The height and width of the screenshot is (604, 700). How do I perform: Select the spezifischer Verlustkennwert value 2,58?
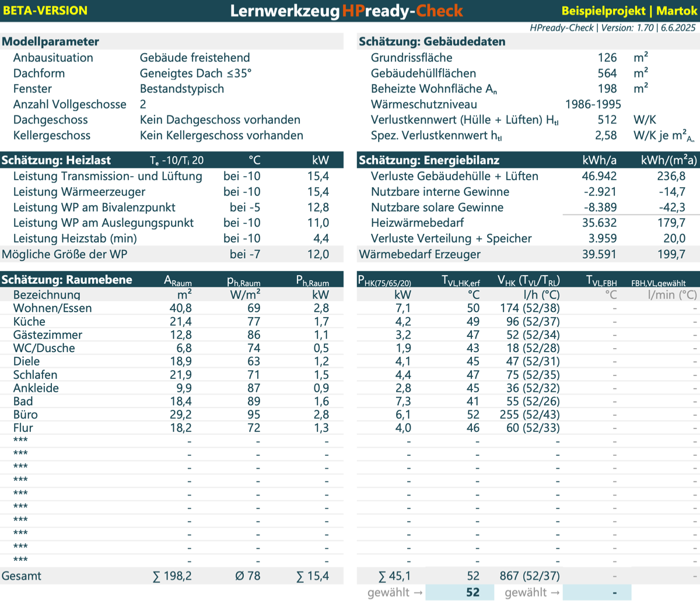pos(606,135)
